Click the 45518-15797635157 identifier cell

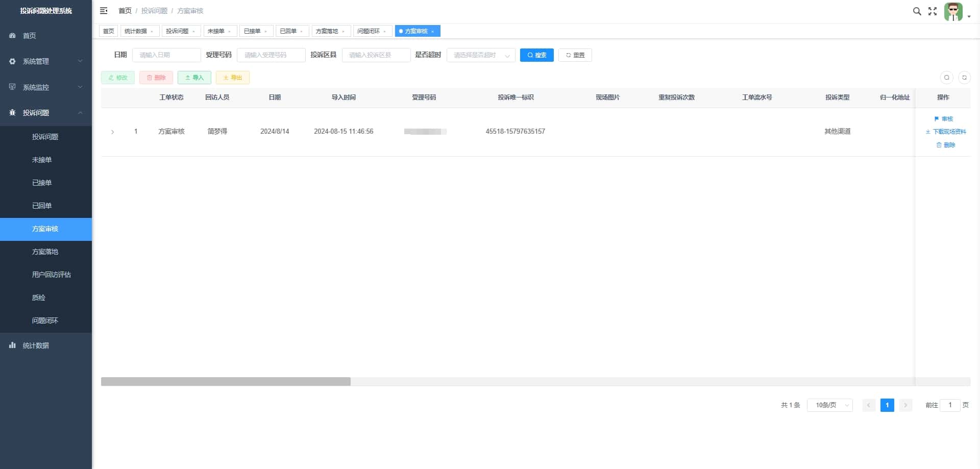click(516, 132)
